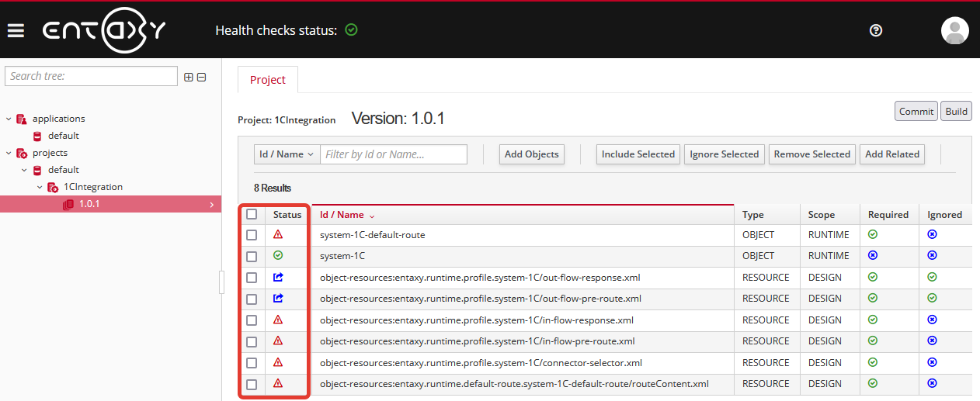Sort by the Id / Name column header

[x=347, y=215]
